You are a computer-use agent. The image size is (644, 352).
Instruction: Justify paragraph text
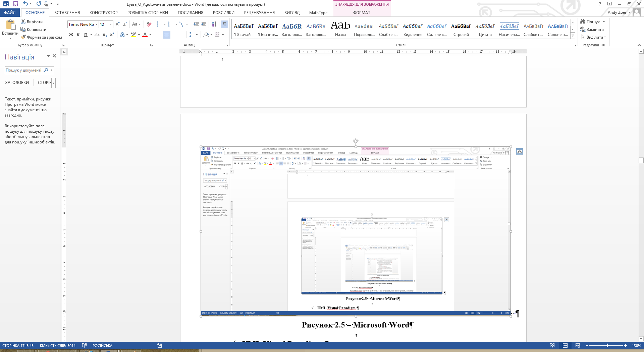click(181, 34)
